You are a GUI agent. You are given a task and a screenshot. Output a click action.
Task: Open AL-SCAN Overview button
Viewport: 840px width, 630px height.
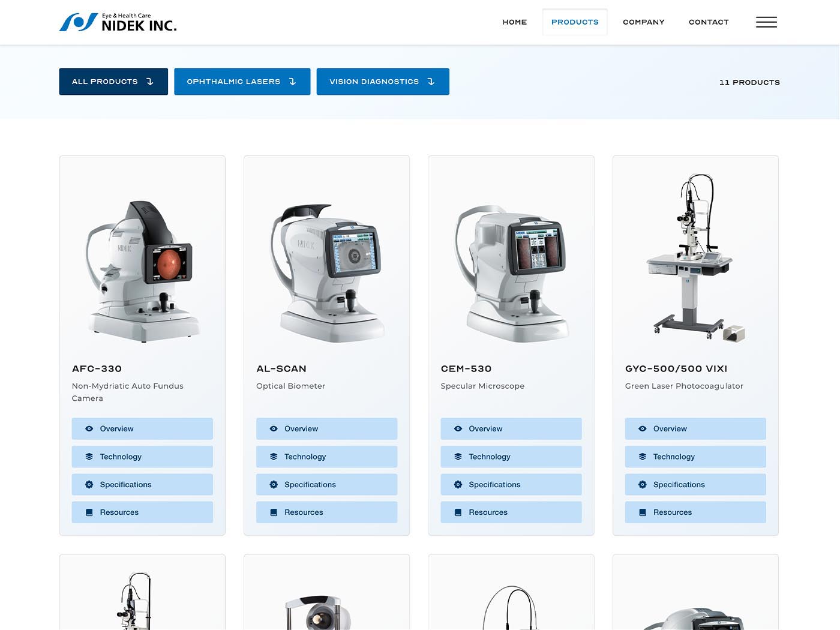pos(326,429)
